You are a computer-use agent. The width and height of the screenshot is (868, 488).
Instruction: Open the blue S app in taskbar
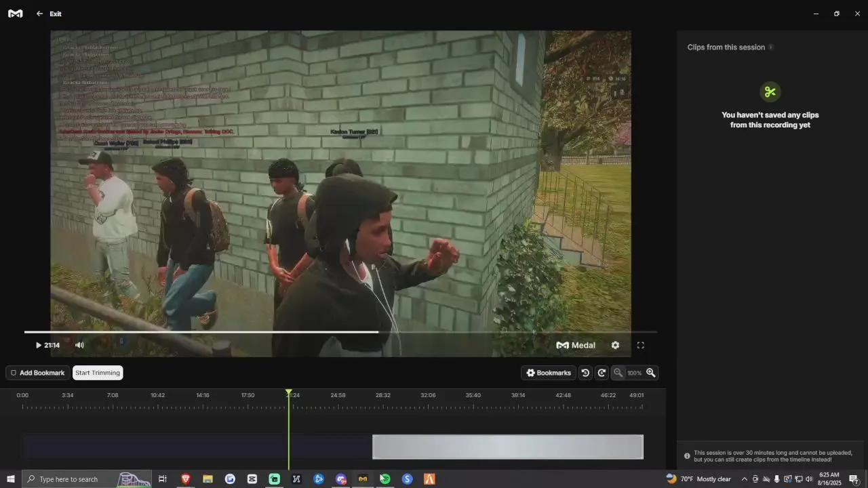tap(407, 479)
